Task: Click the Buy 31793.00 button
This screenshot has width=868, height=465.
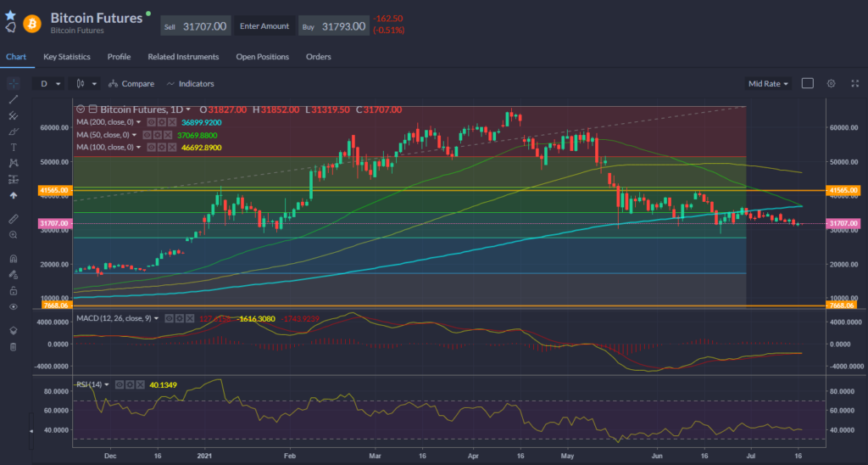Action: tap(334, 26)
